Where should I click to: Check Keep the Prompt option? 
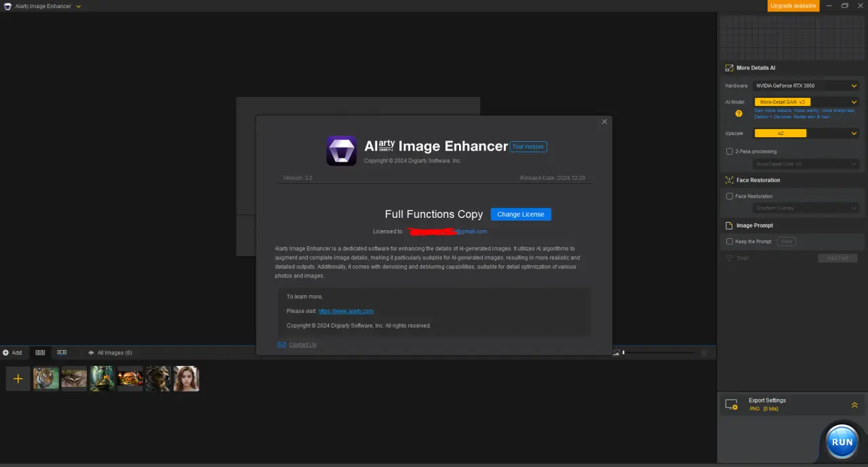[730, 242]
